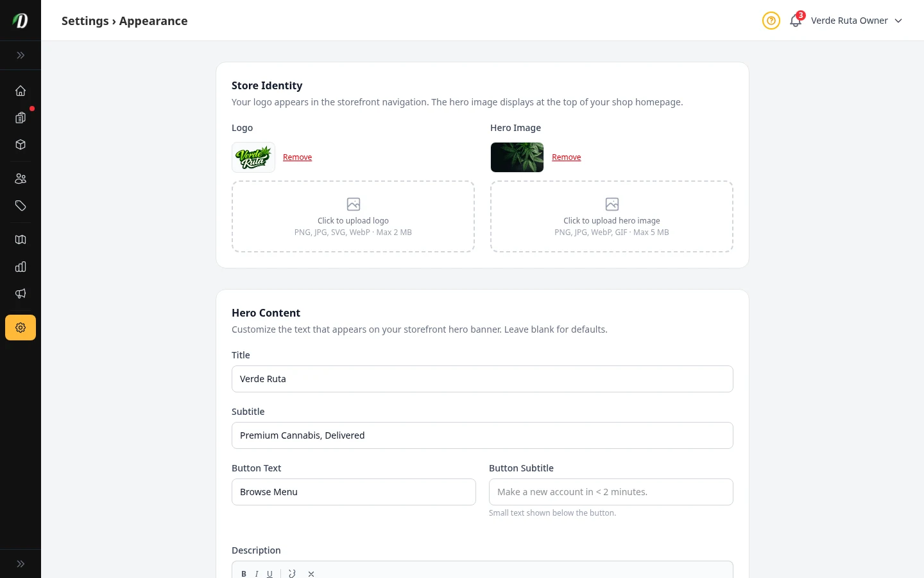Viewport: 924px width, 578px height.
Task: Open Customers via the people sidebar icon
Action: (x=21, y=179)
